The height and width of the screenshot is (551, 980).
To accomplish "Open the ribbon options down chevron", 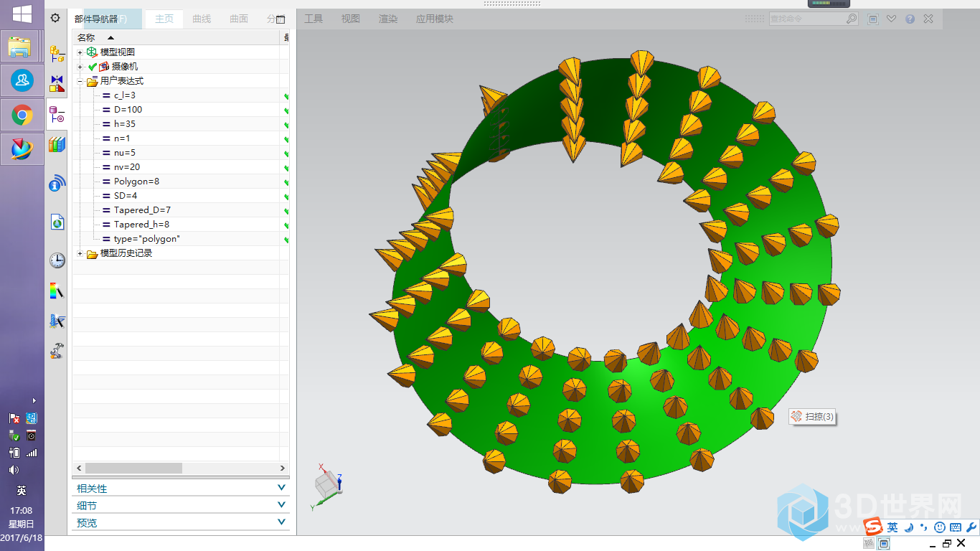I will click(891, 19).
